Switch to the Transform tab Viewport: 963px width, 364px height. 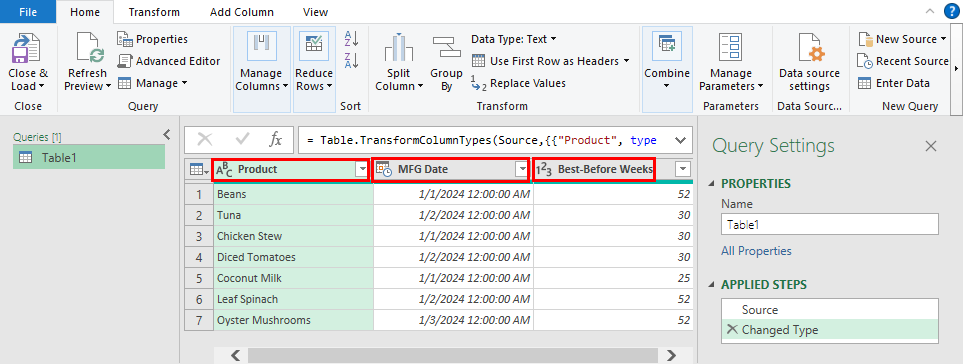154,12
